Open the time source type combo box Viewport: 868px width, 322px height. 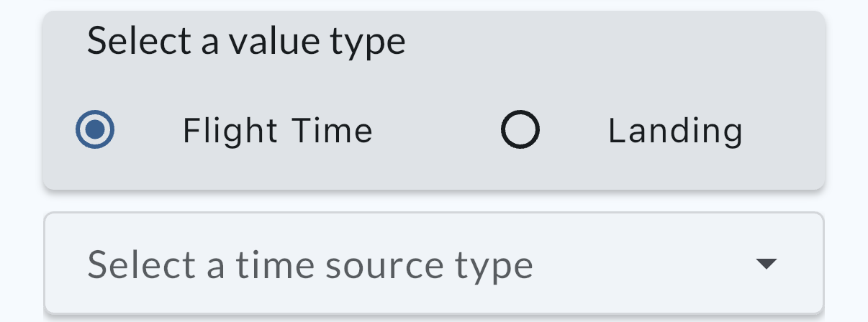tap(433, 264)
